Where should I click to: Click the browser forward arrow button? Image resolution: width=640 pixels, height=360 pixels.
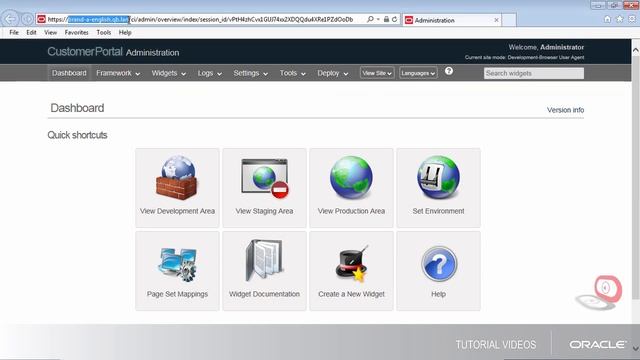27,19
